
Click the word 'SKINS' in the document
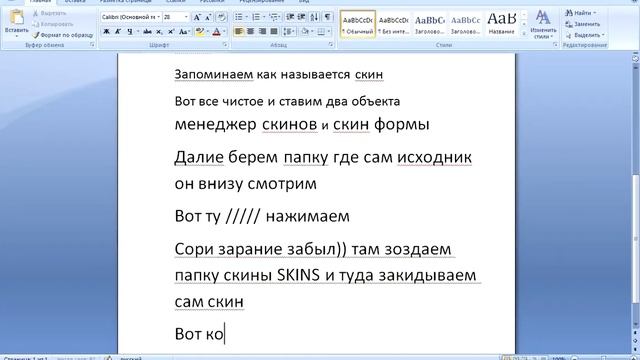coord(298,275)
